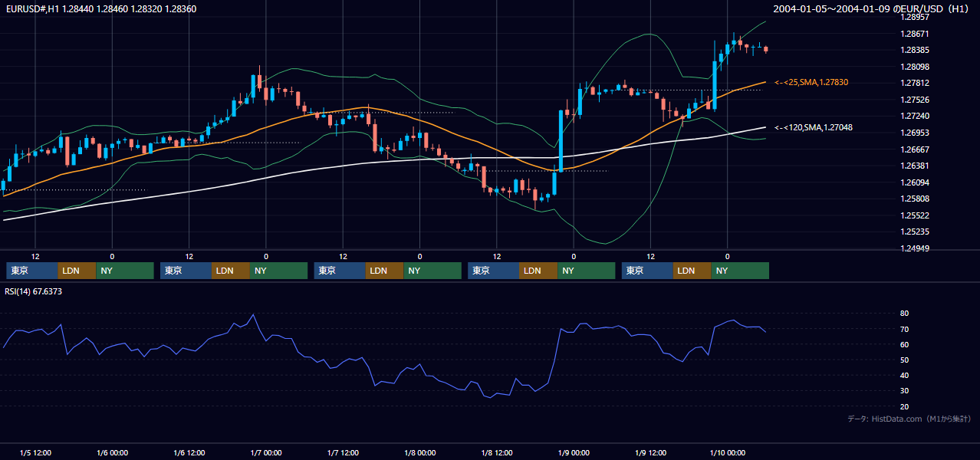
Task: Select the 1/6 12:00 time label
Action: click(x=189, y=453)
